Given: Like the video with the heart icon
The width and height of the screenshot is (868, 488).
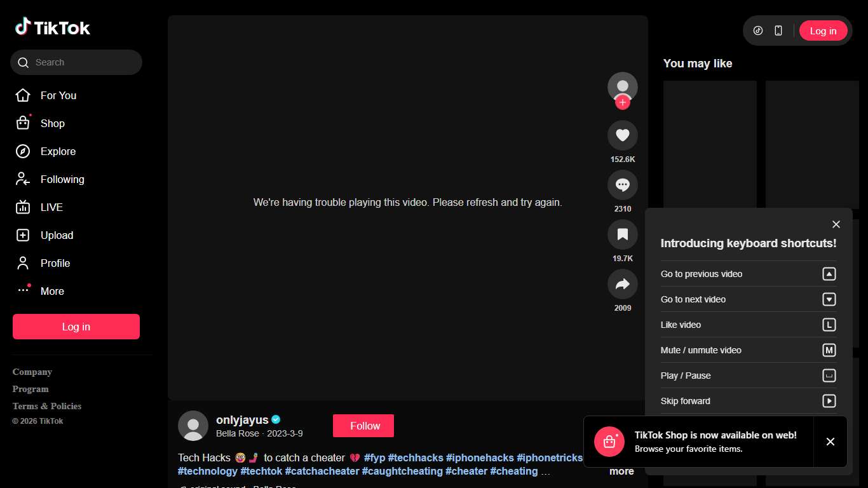Looking at the screenshot, I should click(x=622, y=135).
